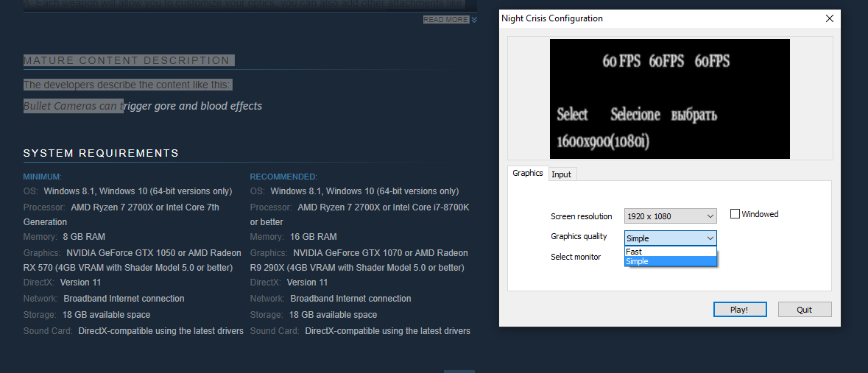Click the MATURE CONTENT DESCRIPTION heading
This screenshot has width=868, height=373.
click(x=126, y=60)
